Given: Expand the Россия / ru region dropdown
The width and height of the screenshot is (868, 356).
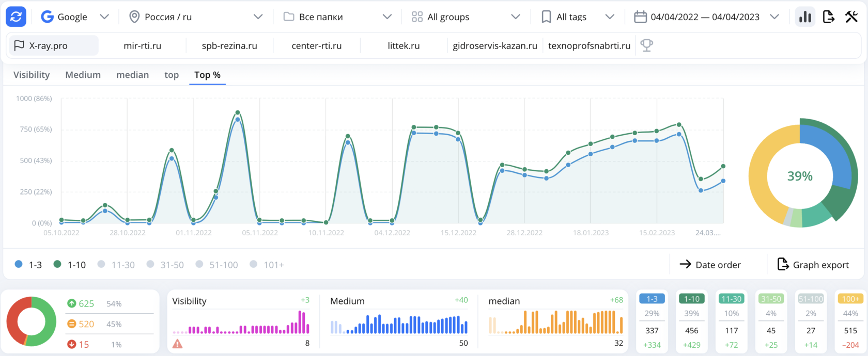Looking at the screenshot, I should click(196, 17).
